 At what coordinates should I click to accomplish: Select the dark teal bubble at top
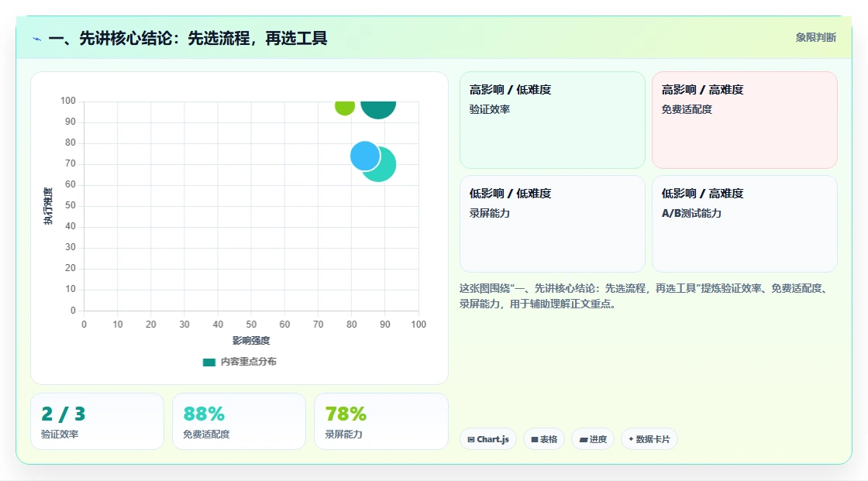pyautogui.click(x=378, y=109)
